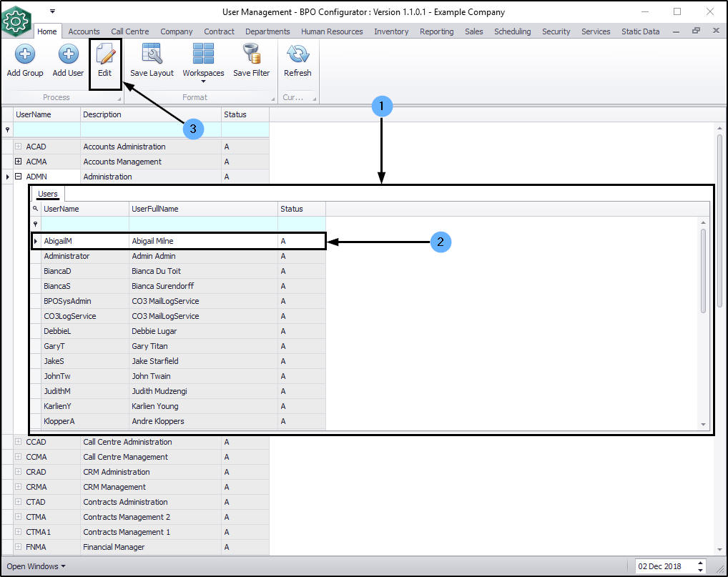The height and width of the screenshot is (577, 728).
Task: Select the AbigailM user row
Action: click(179, 241)
